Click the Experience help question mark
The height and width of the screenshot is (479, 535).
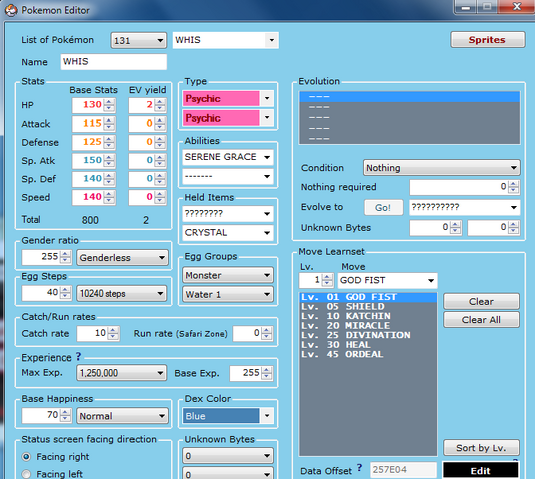[x=78, y=357]
